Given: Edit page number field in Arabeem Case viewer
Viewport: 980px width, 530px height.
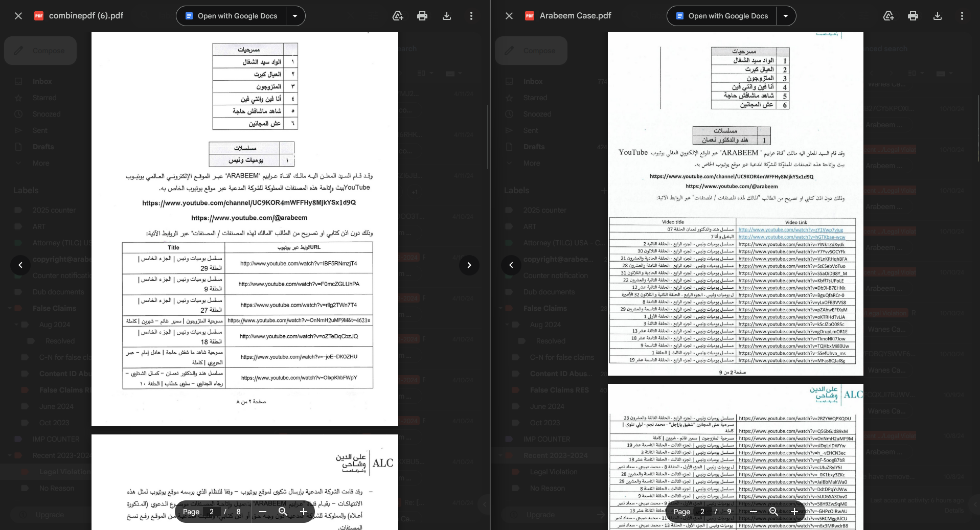Looking at the screenshot, I should pyautogui.click(x=702, y=512).
